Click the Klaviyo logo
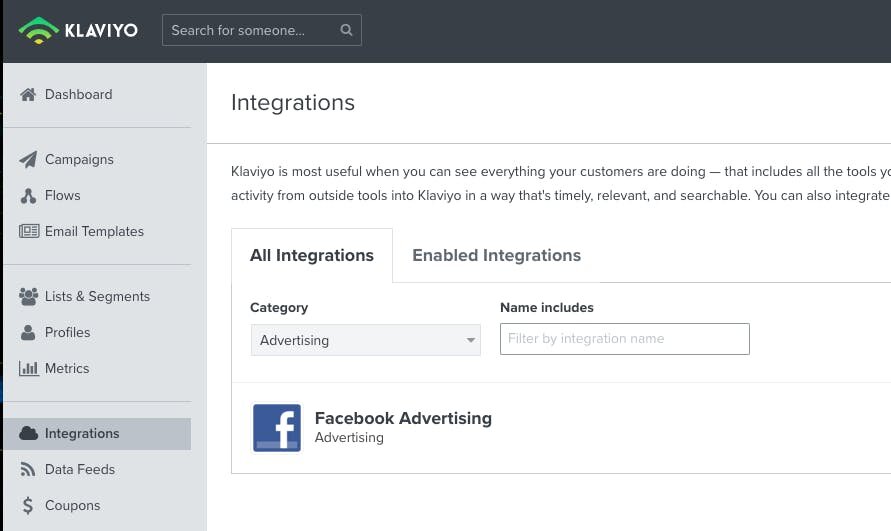The height and width of the screenshot is (531, 891). 78,30
